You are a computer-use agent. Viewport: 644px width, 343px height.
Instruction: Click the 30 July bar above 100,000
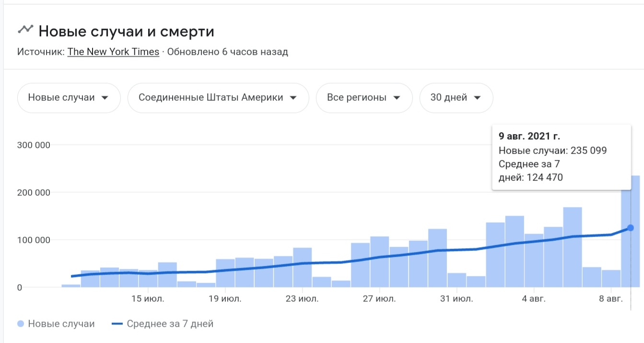pos(437,259)
